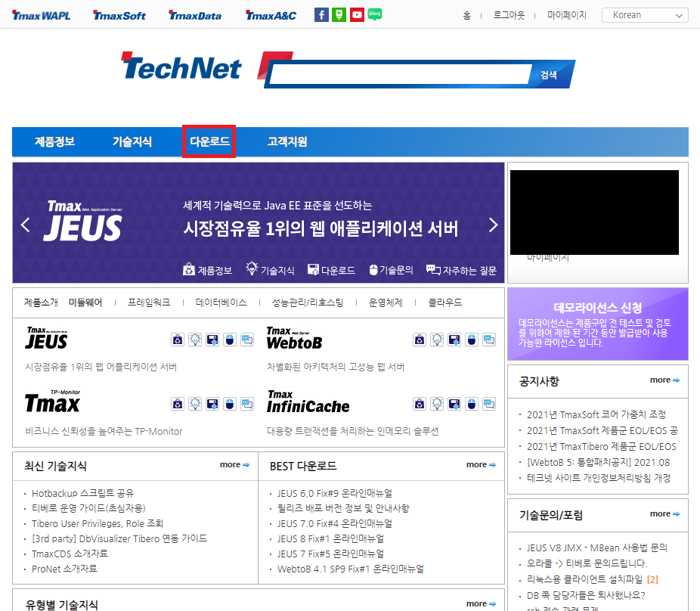Click more next to 기술문의/포럼
This screenshot has width=700, height=611.
pos(664,513)
